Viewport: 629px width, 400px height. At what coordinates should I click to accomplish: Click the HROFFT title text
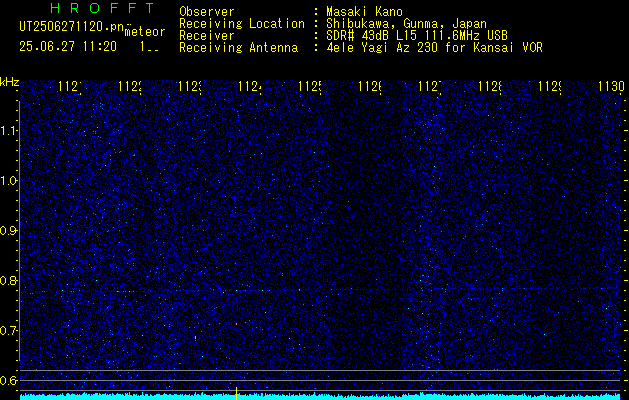(102, 8)
